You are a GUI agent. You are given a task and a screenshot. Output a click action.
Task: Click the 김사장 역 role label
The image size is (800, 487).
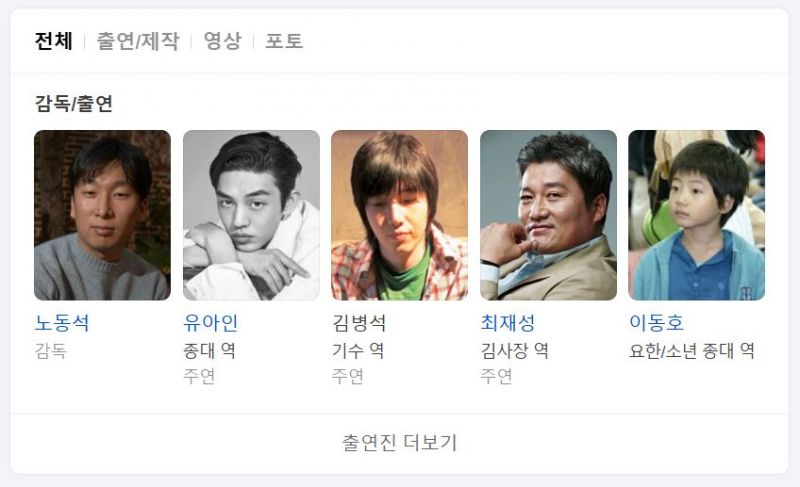(515, 351)
